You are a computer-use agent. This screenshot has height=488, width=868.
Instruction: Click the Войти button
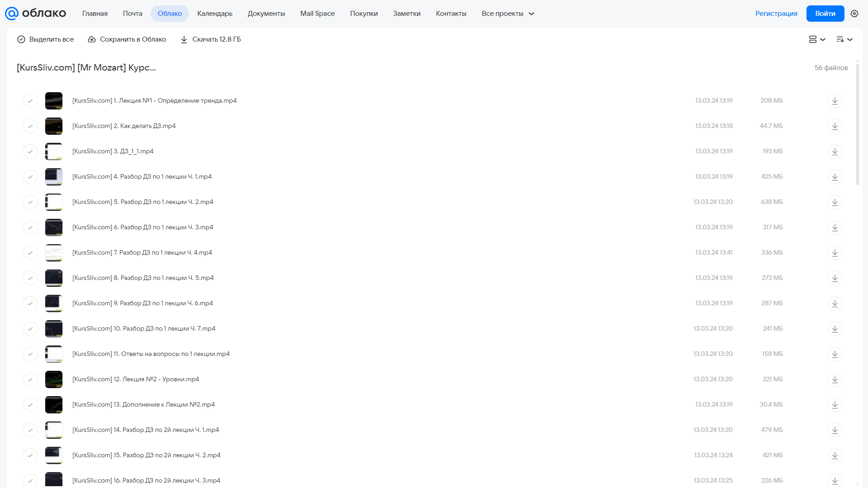click(x=825, y=14)
